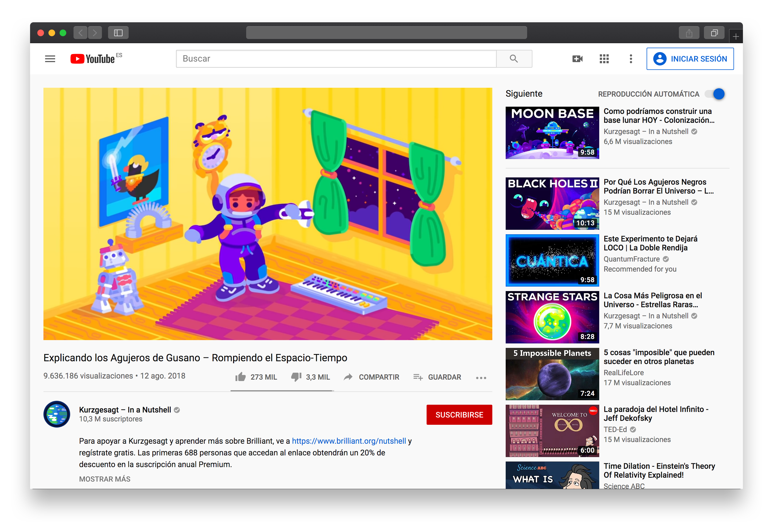773x532 pixels.
Task: Click the Suscribirse button
Action: [x=459, y=415]
